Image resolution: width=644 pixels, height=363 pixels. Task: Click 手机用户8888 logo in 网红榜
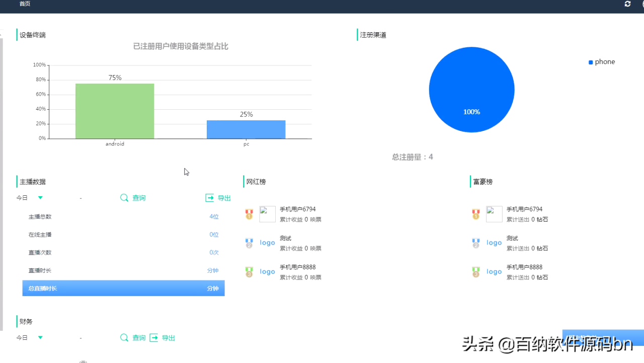click(267, 272)
